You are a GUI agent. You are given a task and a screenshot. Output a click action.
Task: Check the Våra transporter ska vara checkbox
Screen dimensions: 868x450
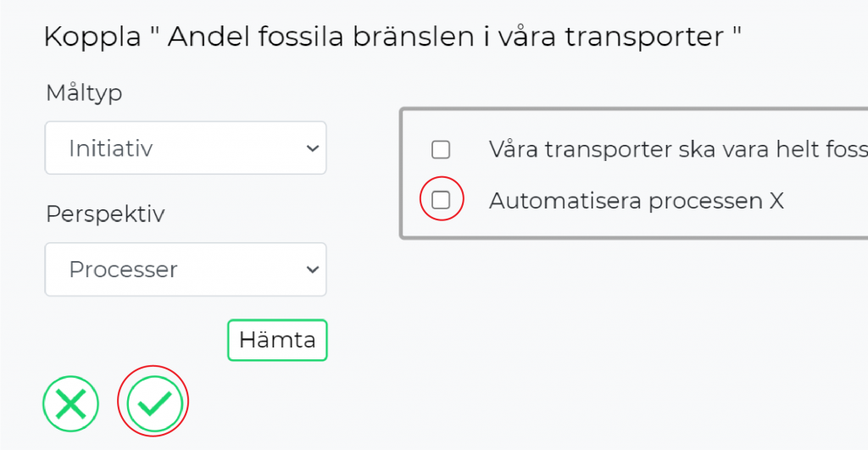441,149
